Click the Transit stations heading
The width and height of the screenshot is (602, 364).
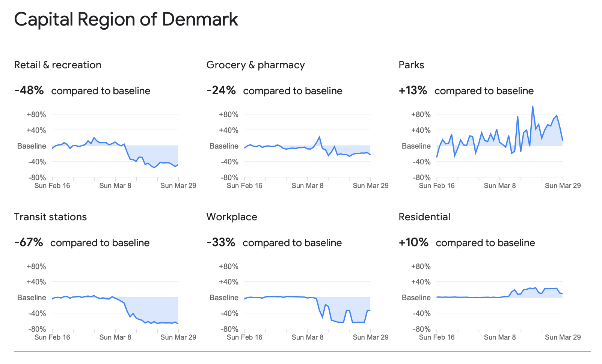[x=50, y=217]
